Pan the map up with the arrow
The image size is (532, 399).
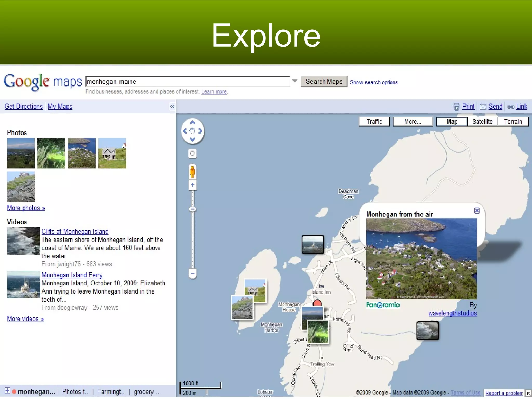[192, 123]
